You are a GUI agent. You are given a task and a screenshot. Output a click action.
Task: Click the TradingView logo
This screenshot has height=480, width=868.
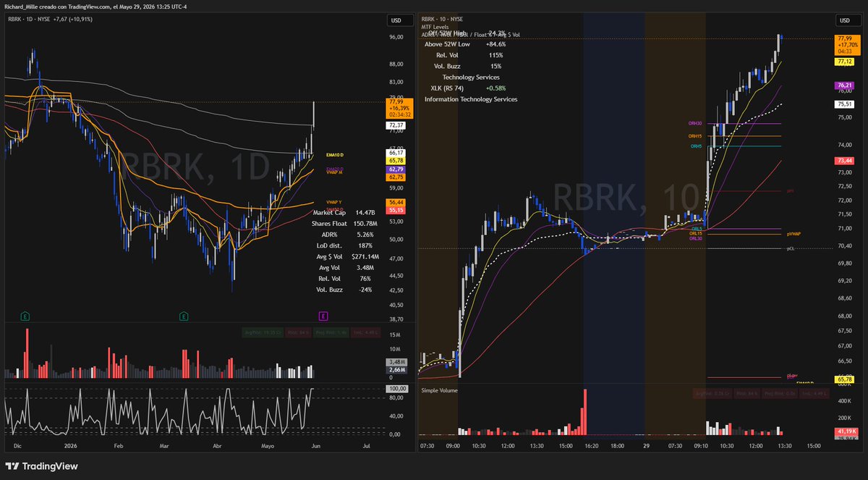tap(41, 466)
